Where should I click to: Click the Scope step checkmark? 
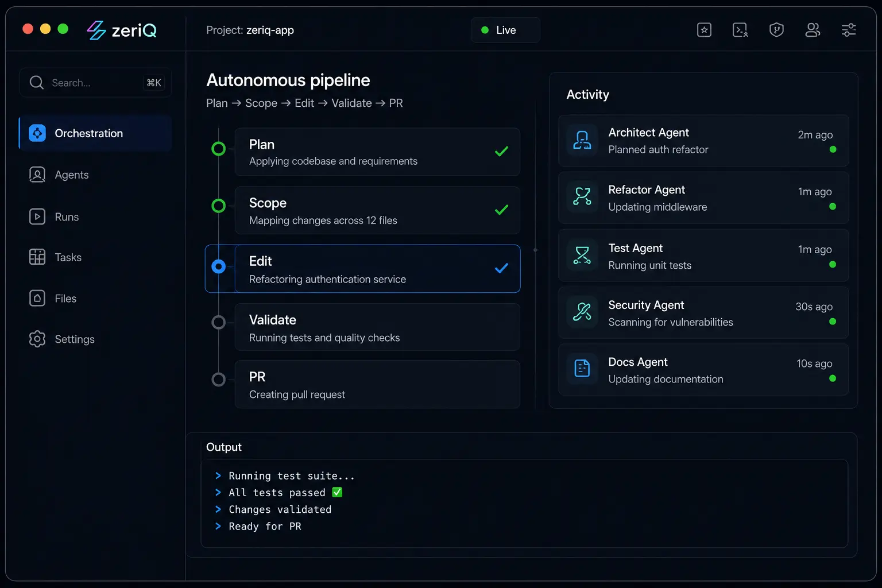(501, 210)
